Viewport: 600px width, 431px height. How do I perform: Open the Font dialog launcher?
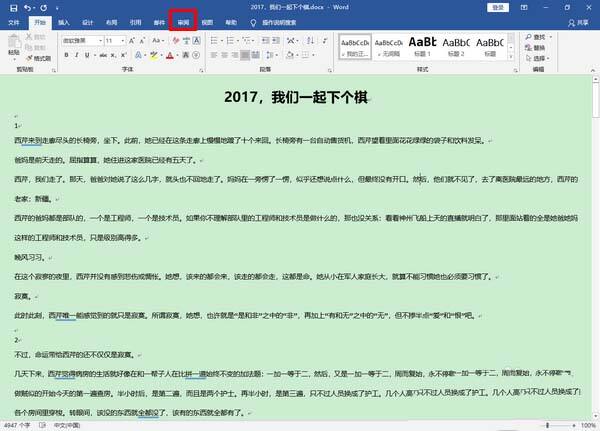pos(201,70)
